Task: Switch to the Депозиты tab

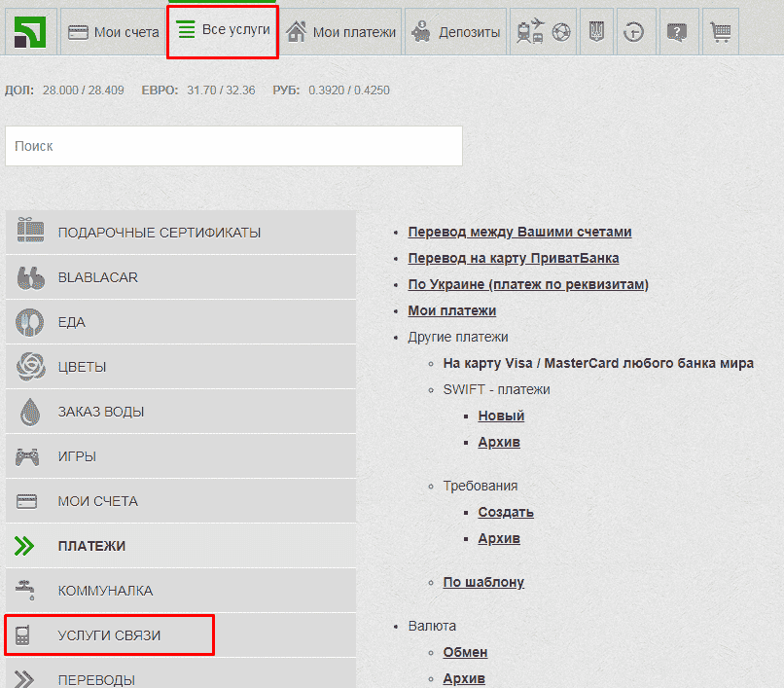Action: (456, 32)
